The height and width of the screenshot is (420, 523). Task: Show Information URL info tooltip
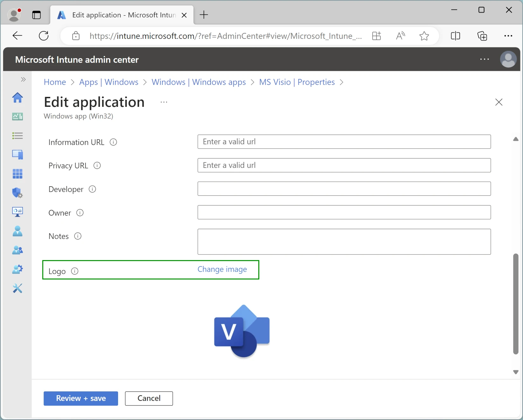point(113,142)
